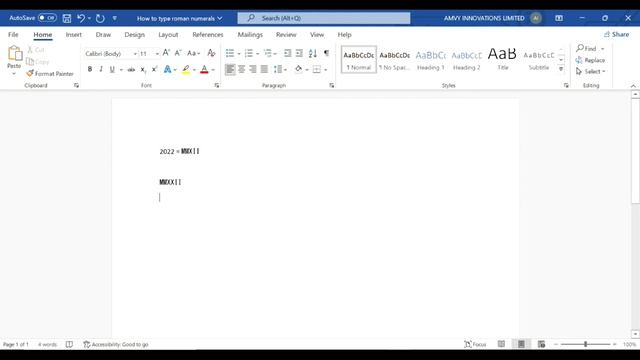Toggle italic formatting
Screen dimensions: 640x360
(x=101, y=69)
